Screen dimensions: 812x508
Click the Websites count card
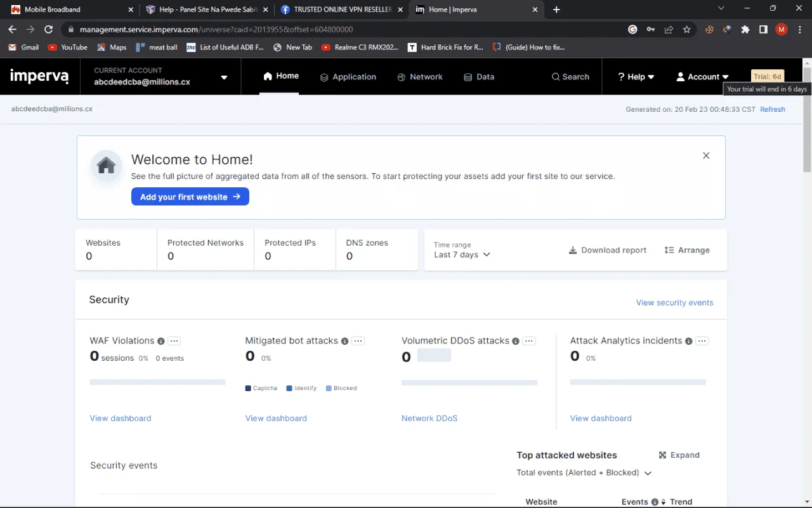116,250
